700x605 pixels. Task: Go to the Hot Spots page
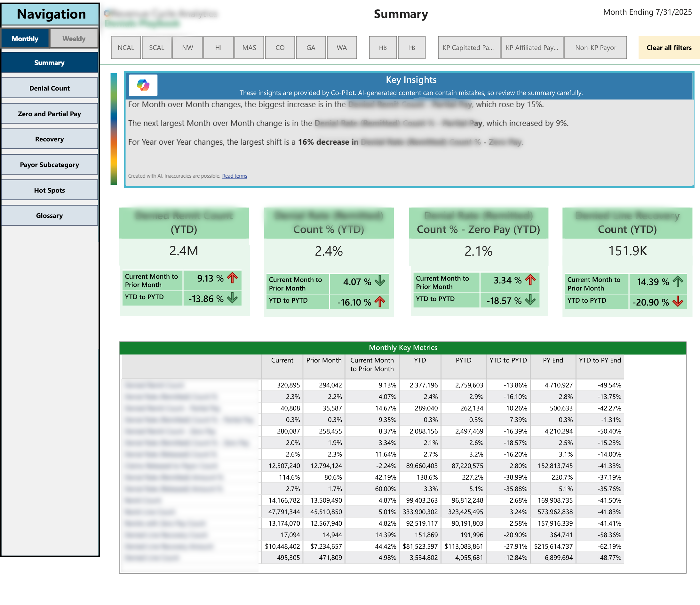49,190
